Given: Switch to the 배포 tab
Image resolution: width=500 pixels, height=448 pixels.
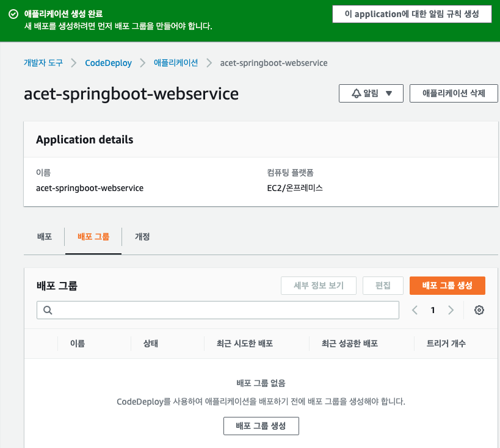Looking at the screenshot, I should tap(45, 237).
